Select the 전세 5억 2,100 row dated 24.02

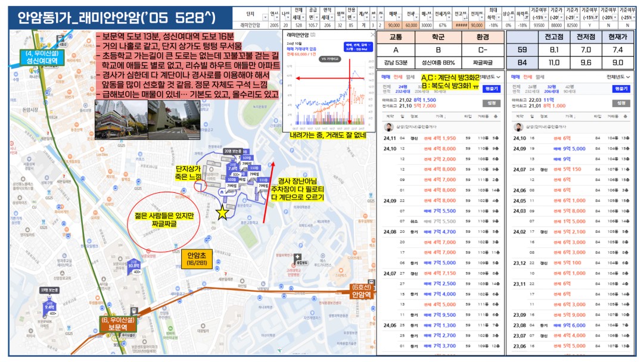[x=571, y=232]
